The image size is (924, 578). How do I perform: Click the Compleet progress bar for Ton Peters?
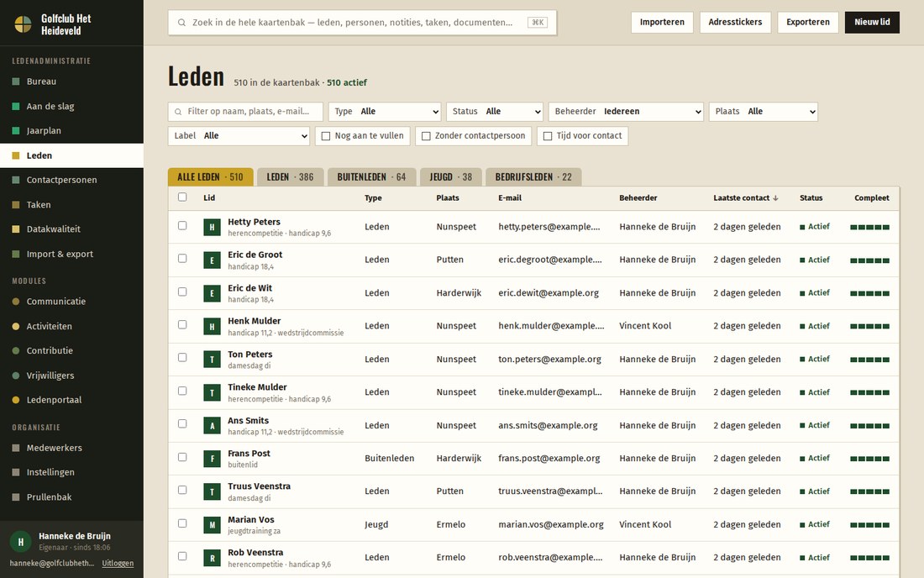click(869, 360)
